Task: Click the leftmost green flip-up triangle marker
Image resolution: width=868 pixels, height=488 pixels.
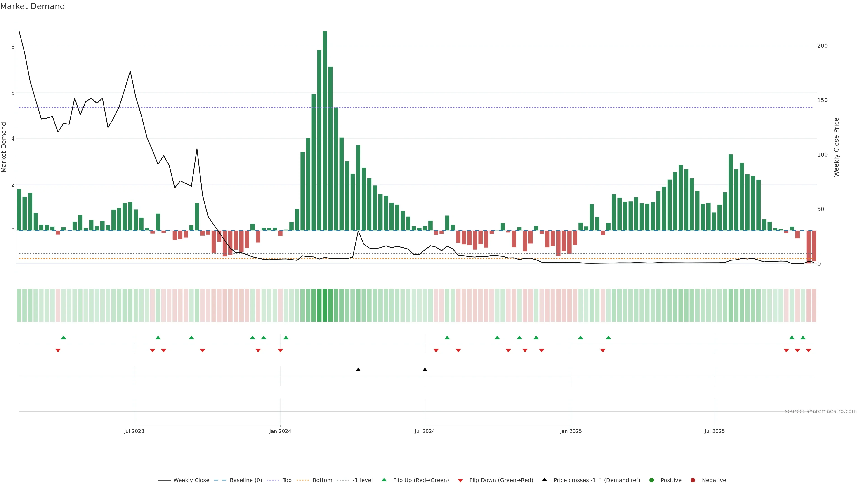Action: 63,338
